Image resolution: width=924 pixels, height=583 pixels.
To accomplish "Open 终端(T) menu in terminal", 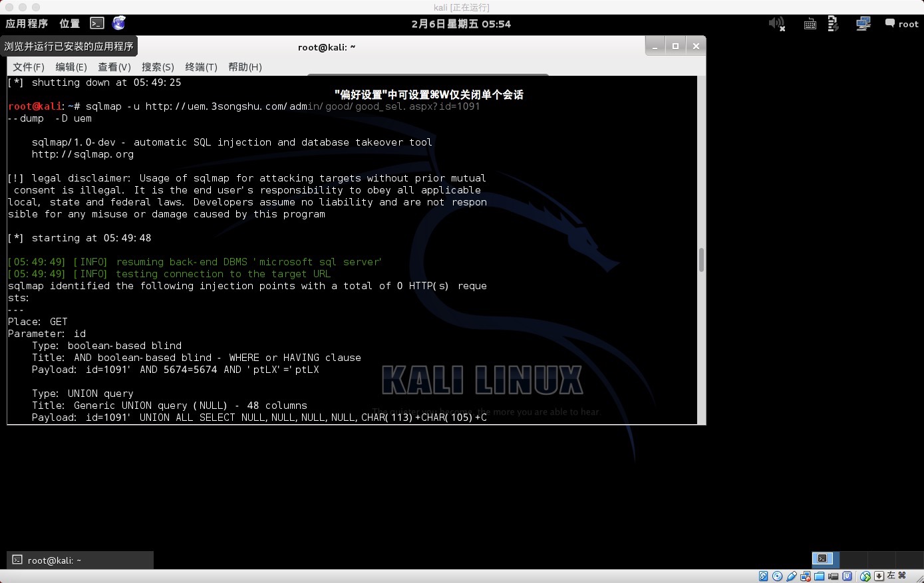I will [201, 67].
